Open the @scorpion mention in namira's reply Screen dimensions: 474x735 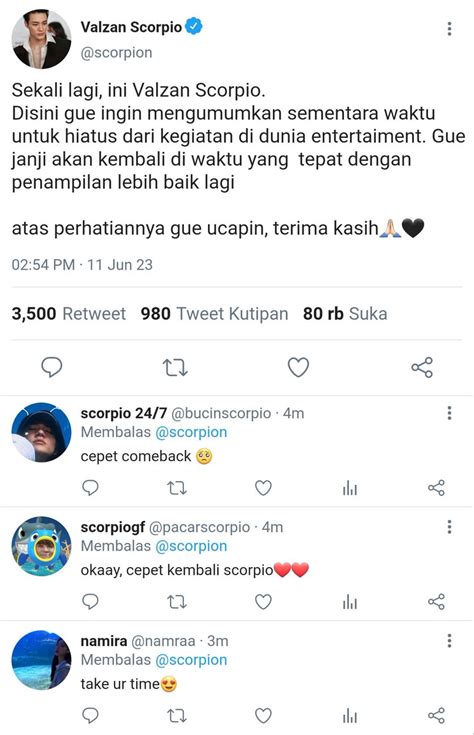191,660
